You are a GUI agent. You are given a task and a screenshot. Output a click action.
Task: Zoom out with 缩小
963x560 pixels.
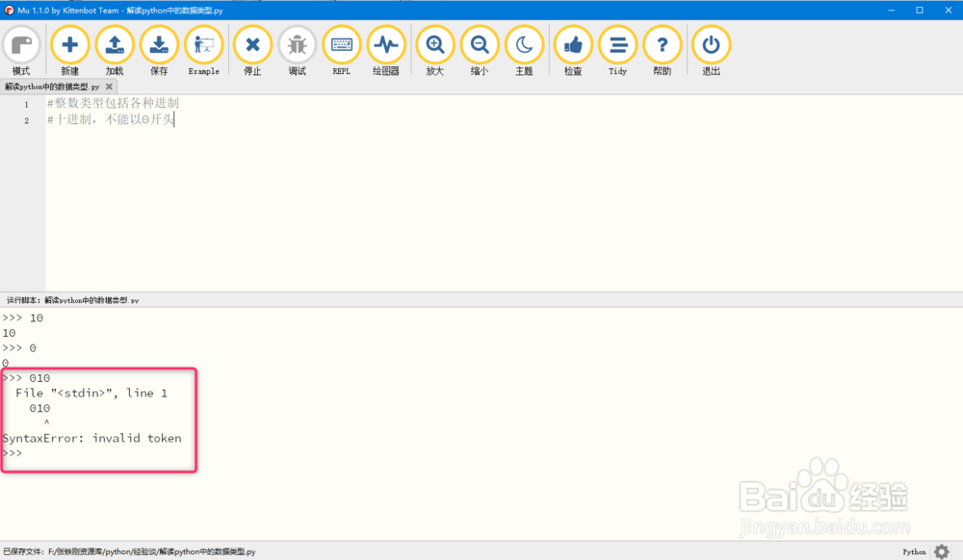(x=480, y=51)
